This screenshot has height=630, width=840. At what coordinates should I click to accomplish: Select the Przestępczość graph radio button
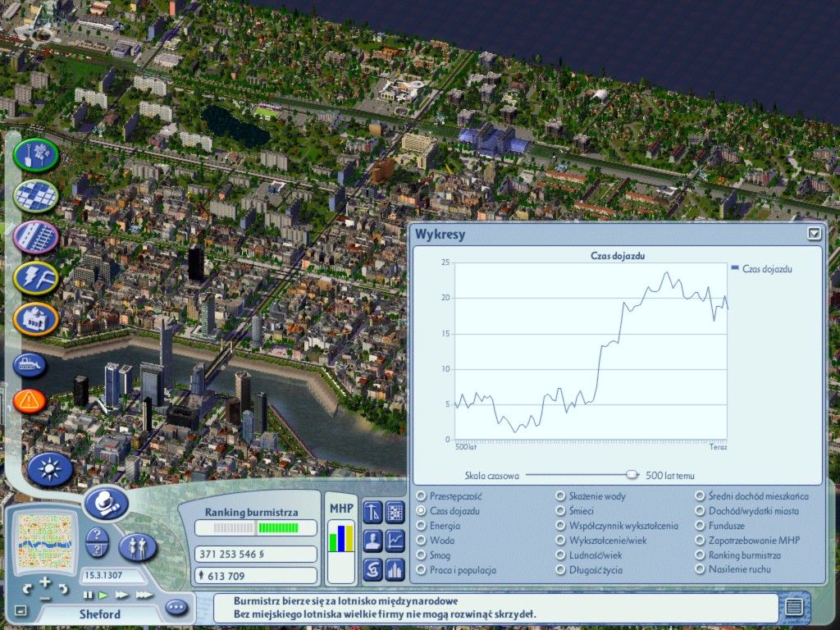(x=421, y=496)
